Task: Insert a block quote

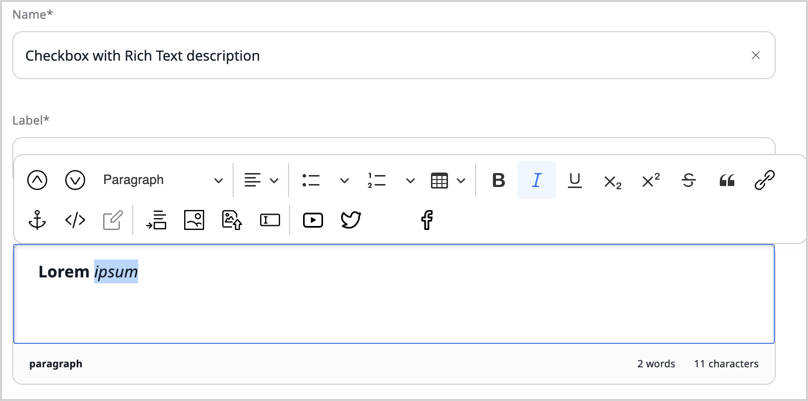Action: 727,181
